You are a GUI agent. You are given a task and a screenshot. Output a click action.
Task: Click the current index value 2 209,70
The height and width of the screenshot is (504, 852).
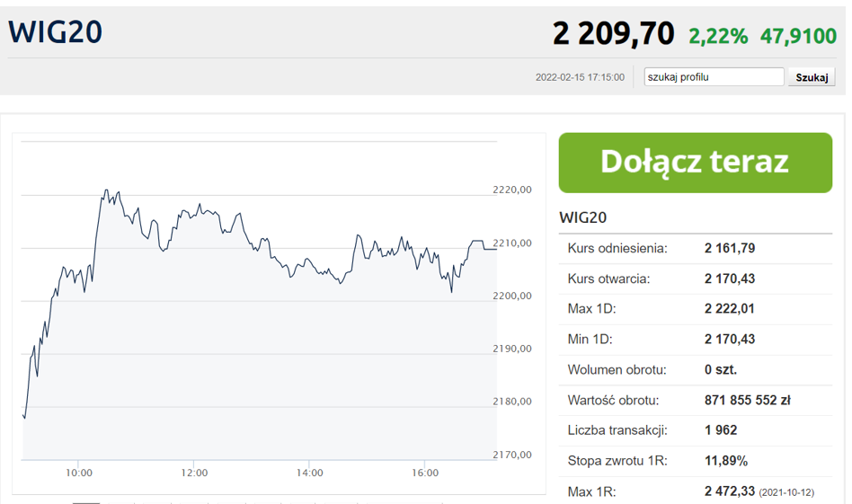tap(614, 33)
